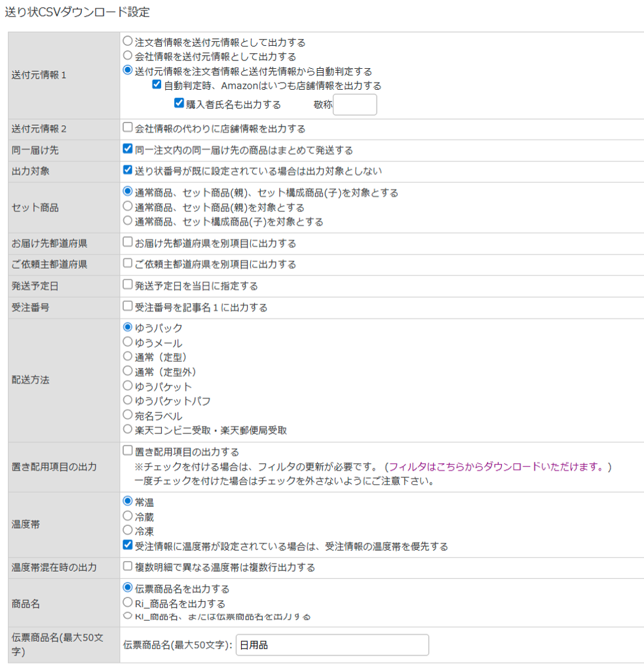
Task: Select 会社情報を送付元情報として出力する option
Action: 128,56
